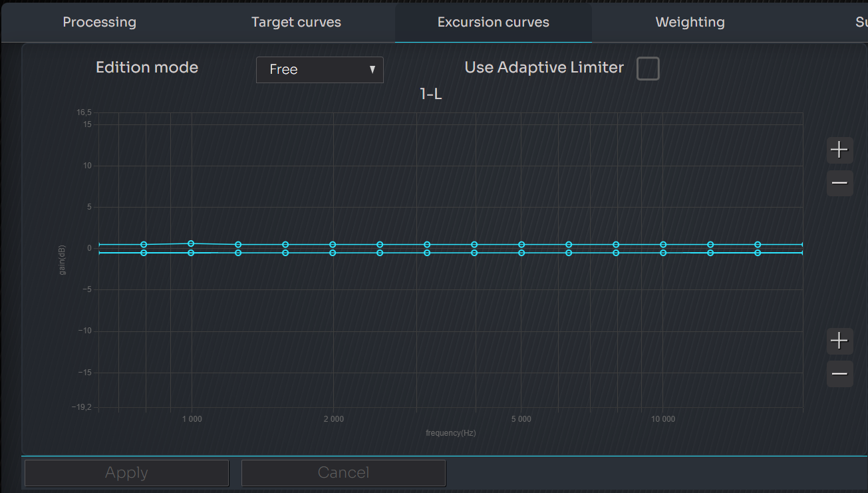Select upper curve point at 1 000 Hz
Viewport: 868px width, 493px height.
191,244
